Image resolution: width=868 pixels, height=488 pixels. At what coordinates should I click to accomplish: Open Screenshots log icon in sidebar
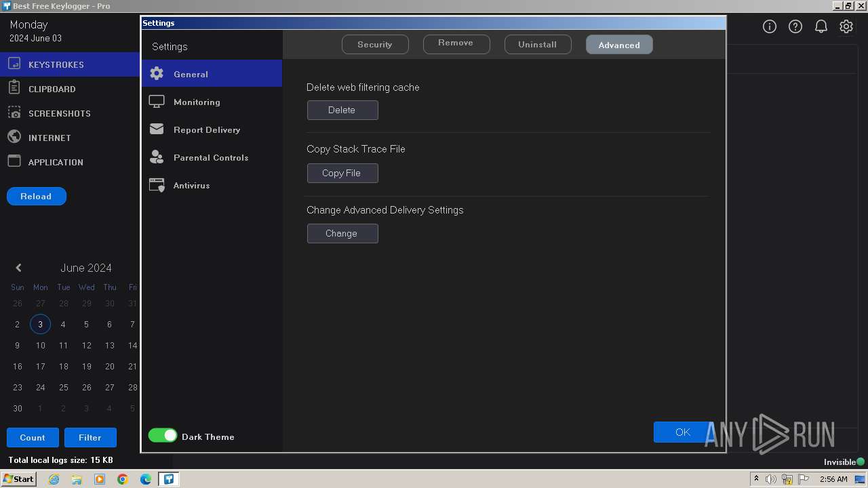[14, 113]
